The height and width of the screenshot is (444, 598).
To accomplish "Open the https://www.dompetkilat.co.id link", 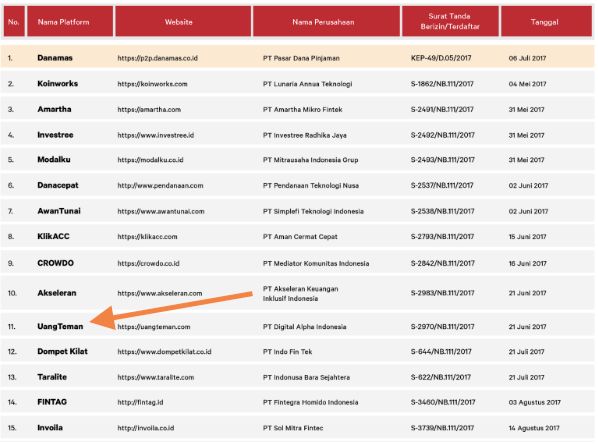I will pos(164,352).
